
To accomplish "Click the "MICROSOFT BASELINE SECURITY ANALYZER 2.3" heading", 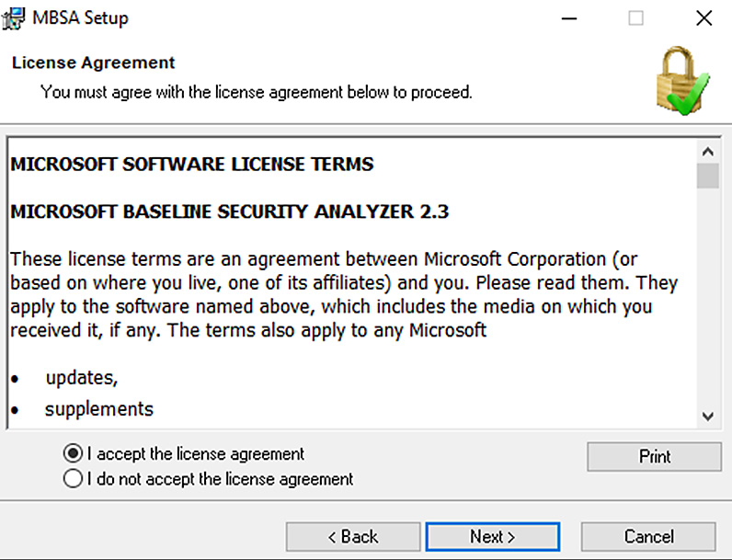I will tap(229, 211).
